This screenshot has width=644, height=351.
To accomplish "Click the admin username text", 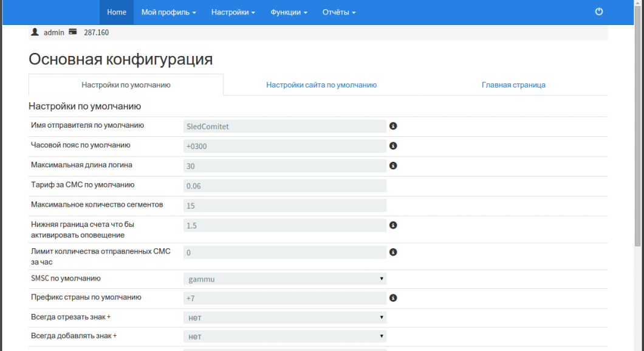I will coord(54,32).
